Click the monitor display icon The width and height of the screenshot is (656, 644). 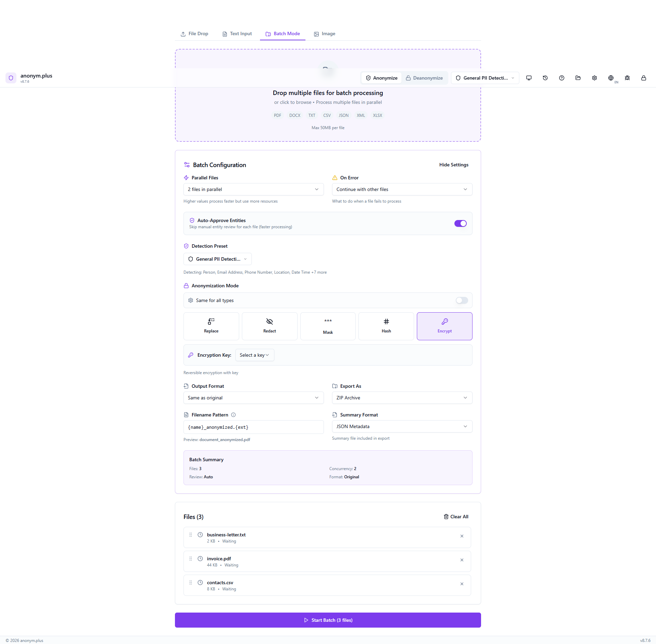pyautogui.click(x=529, y=78)
